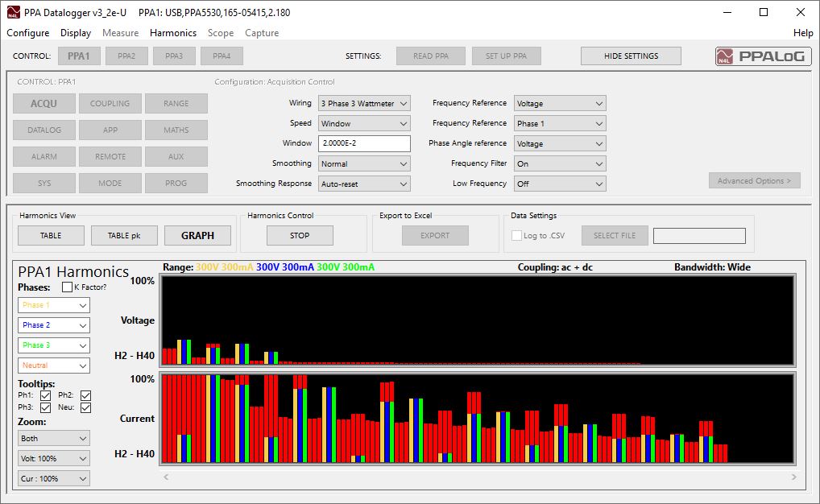Click the graph scrollbar right arrow

pos(792,477)
